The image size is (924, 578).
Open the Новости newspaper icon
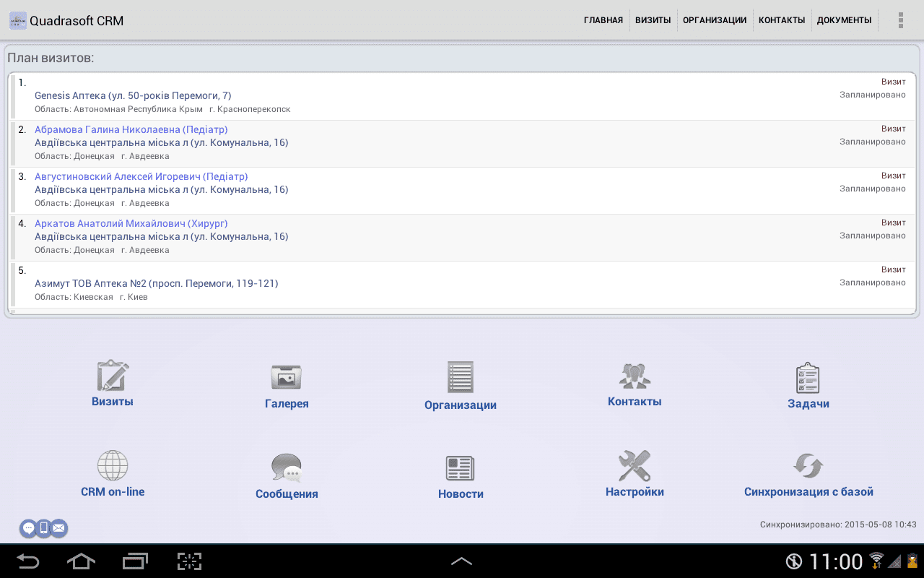click(461, 468)
